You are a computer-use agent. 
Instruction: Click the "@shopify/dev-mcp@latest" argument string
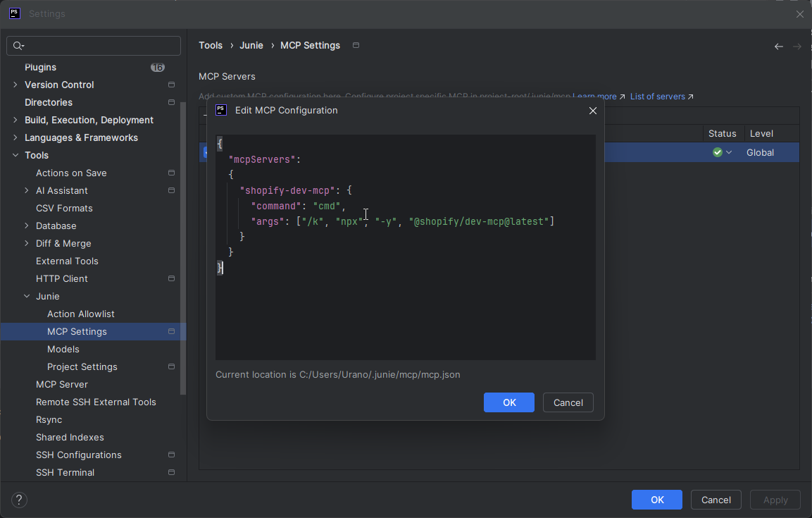(x=479, y=222)
